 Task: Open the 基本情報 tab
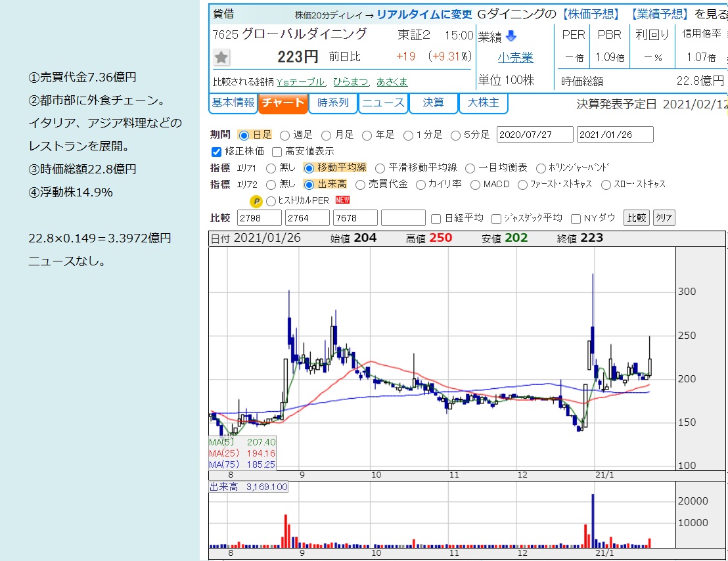[x=233, y=103]
